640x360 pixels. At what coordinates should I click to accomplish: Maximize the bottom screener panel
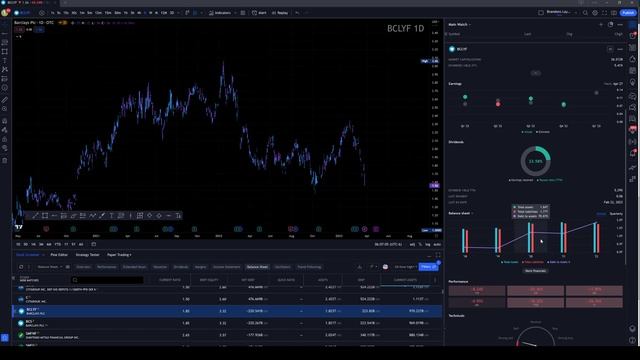(438, 255)
